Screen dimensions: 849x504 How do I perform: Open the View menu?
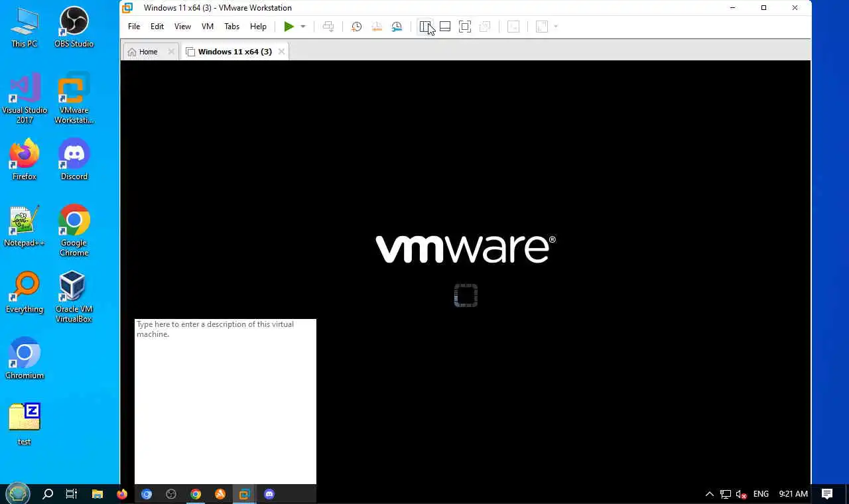coord(182,27)
